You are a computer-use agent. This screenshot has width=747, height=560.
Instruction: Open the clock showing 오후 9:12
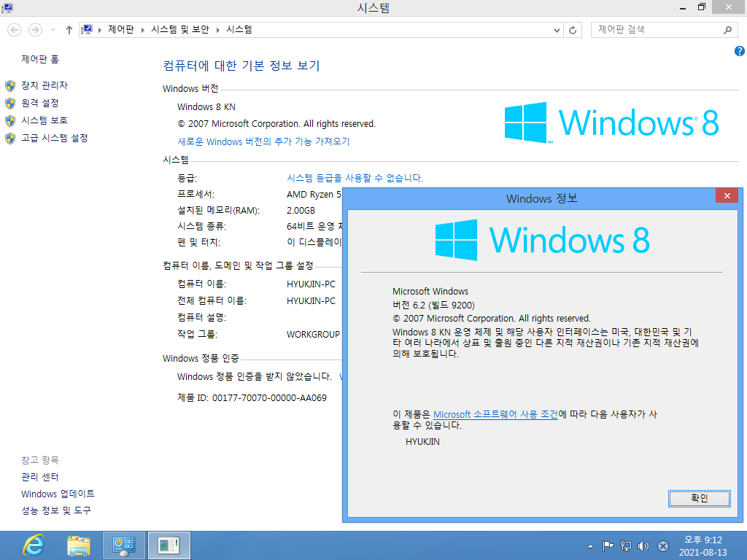[703, 546]
